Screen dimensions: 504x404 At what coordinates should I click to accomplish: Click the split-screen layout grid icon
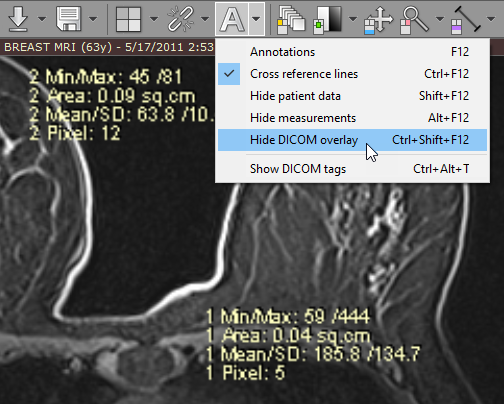pyautogui.click(x=128, y=20)
